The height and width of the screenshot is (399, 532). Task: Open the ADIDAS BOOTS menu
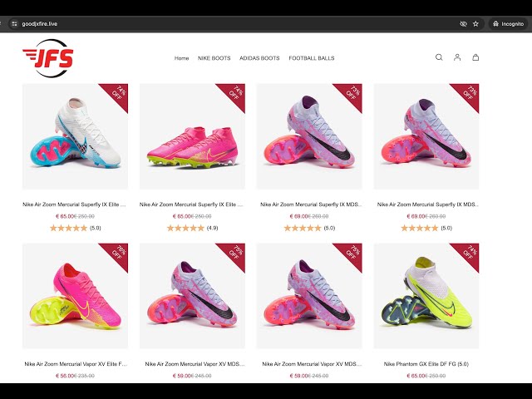point(259,58)
